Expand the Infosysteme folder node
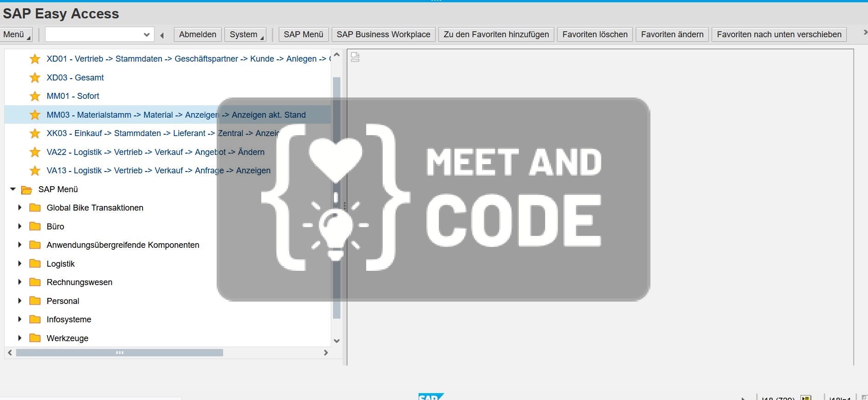 (20, 319)
